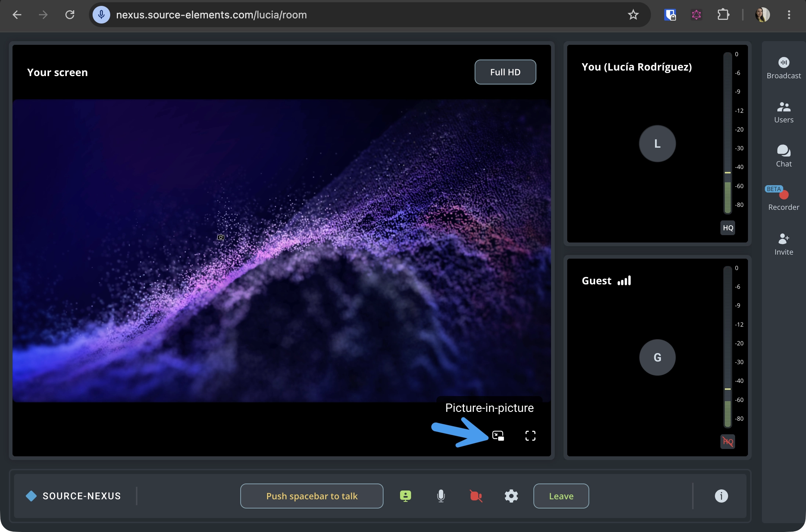The width and height of the screenshot is (806, 532).
Task: Click the info icon in bottom bar
Action: (x=721, y=496)
